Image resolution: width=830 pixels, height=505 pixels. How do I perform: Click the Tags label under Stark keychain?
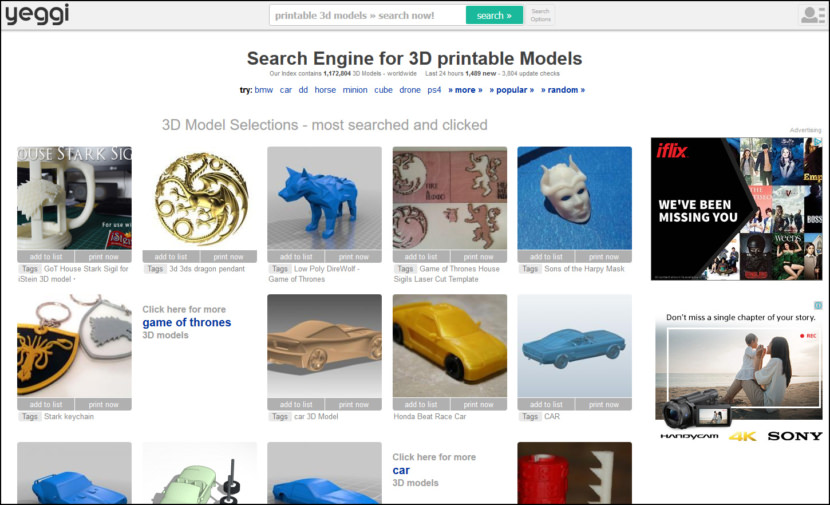(x=29, y=416)
